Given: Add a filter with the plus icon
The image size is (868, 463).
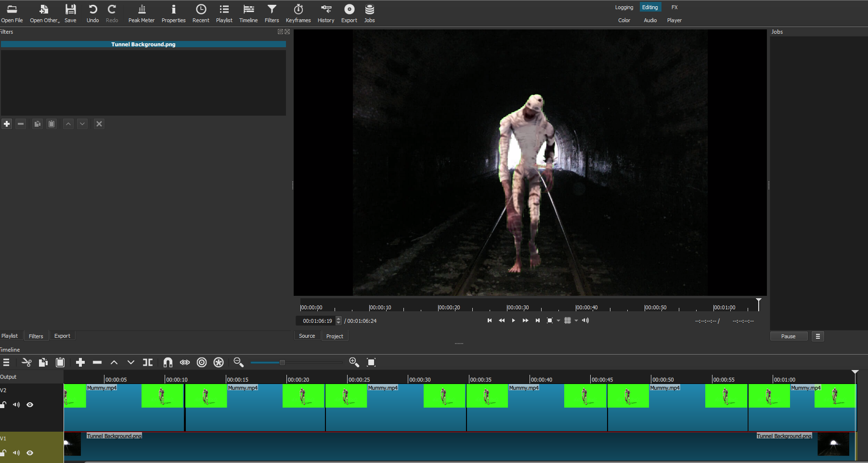Looking at the screenshot, I should pos(6,123).
